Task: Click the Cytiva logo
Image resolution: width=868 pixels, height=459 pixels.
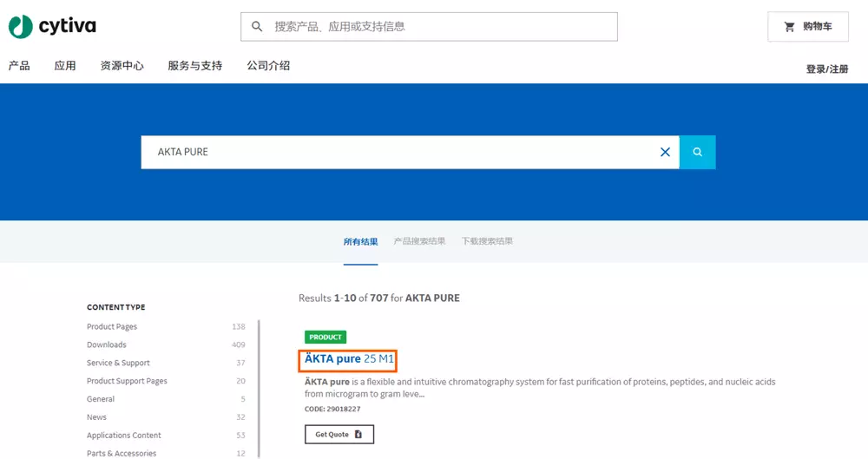Action: coord(50,26)
